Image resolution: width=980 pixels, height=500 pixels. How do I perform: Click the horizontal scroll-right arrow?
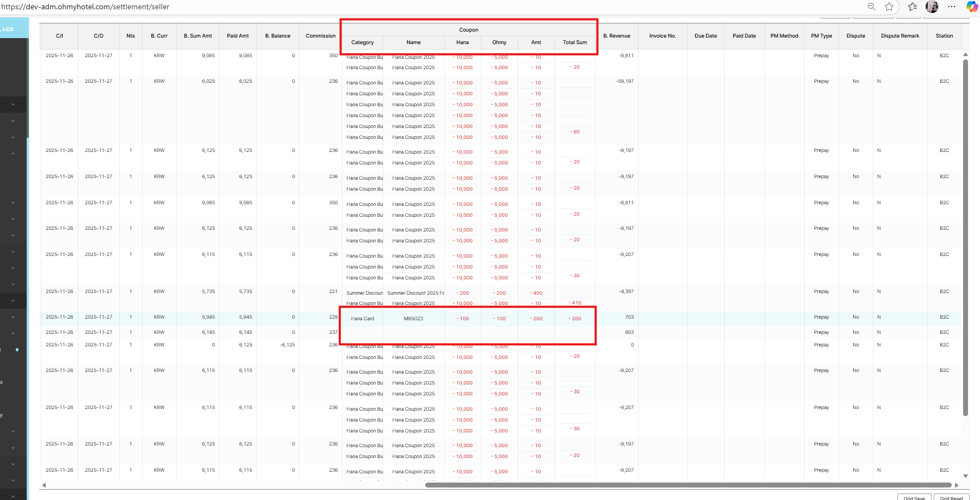957,485
